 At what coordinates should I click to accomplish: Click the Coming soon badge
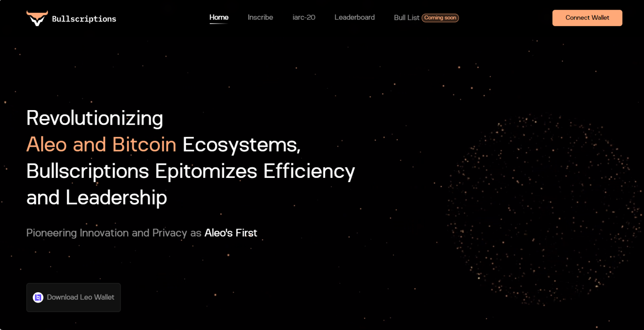tap(440, 18)
